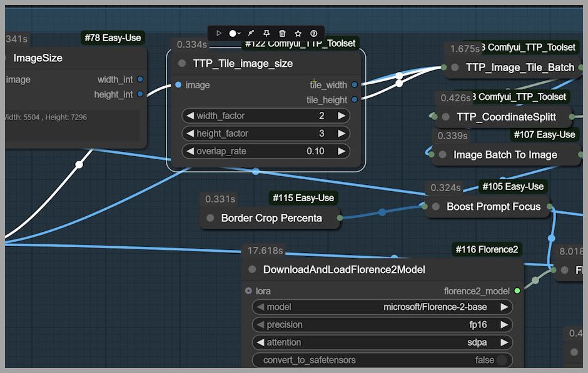Click link midpoint between Border Crop and Boost Prompt

[x=382, y=212]
